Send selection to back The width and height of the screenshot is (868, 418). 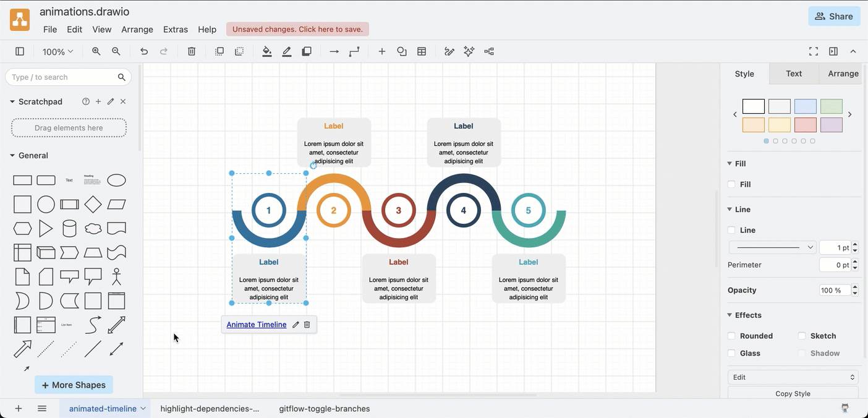(239, 52)
